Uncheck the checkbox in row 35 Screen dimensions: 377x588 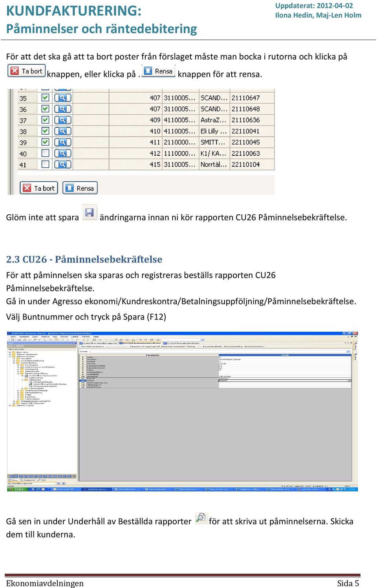point(46,97)
